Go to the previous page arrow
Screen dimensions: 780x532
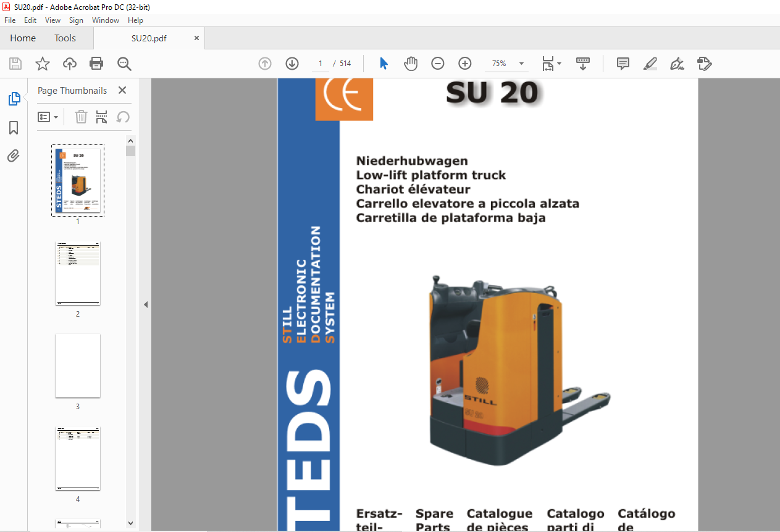coord(265,64)
